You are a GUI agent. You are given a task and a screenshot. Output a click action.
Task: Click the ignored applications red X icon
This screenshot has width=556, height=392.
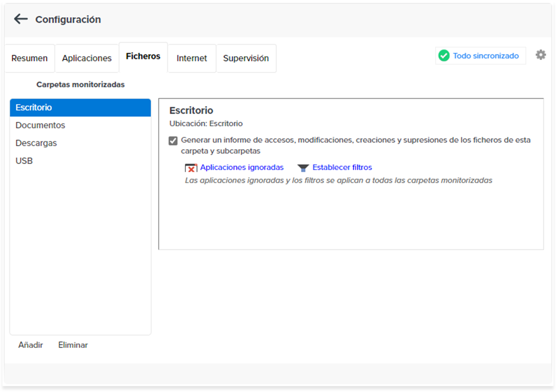coord(191,168)
